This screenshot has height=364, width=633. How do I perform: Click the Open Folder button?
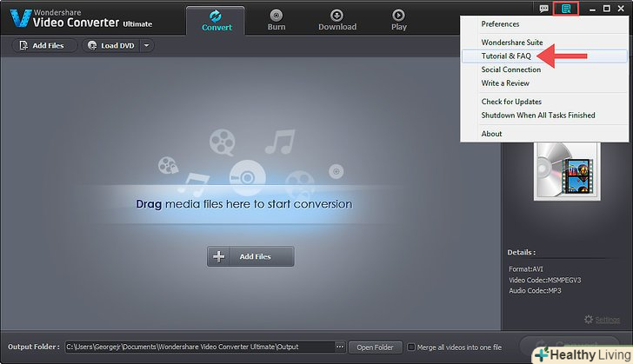click(x=375, y=347)
